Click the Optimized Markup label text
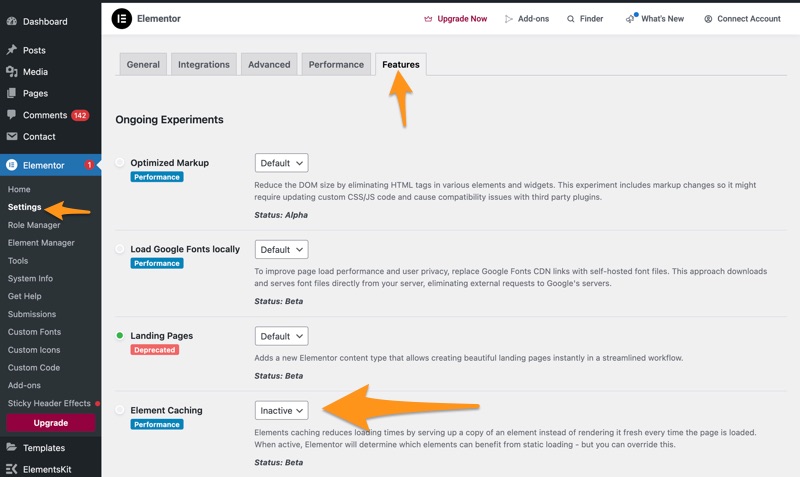Viewport: 800px width, 477px height. 169,163
